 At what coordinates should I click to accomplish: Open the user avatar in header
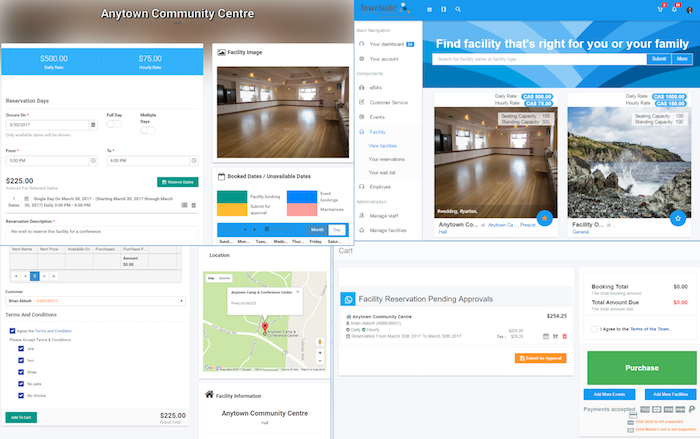click(689, 10)
